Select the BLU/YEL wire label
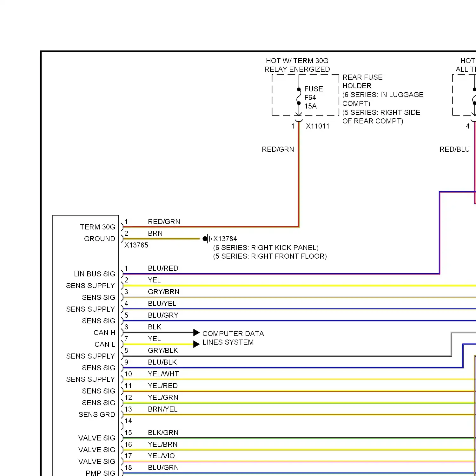The image size is (476, 476). click(162, 303)
